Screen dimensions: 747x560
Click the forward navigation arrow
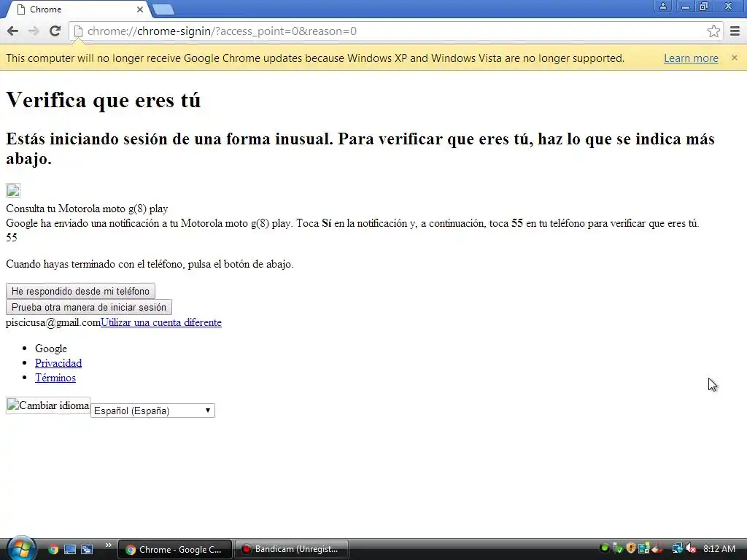click(x=34, y=31)
